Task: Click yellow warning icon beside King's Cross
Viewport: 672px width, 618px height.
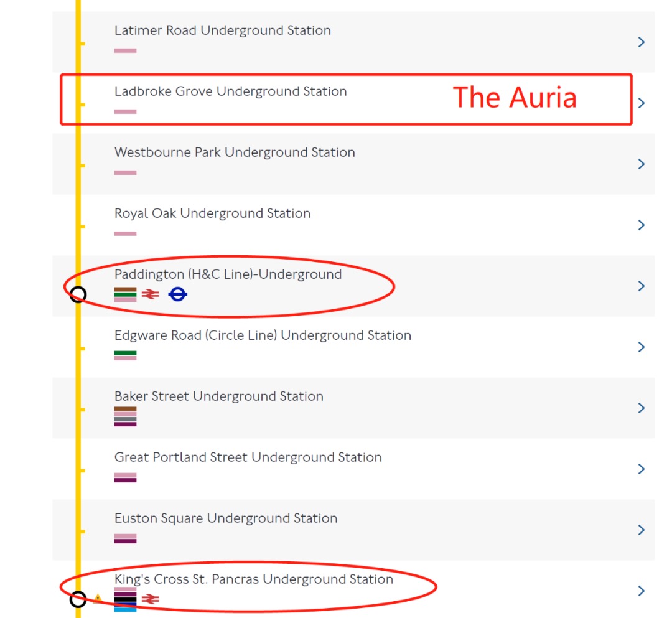Action: pyautogui.click(x=98, y=599)
